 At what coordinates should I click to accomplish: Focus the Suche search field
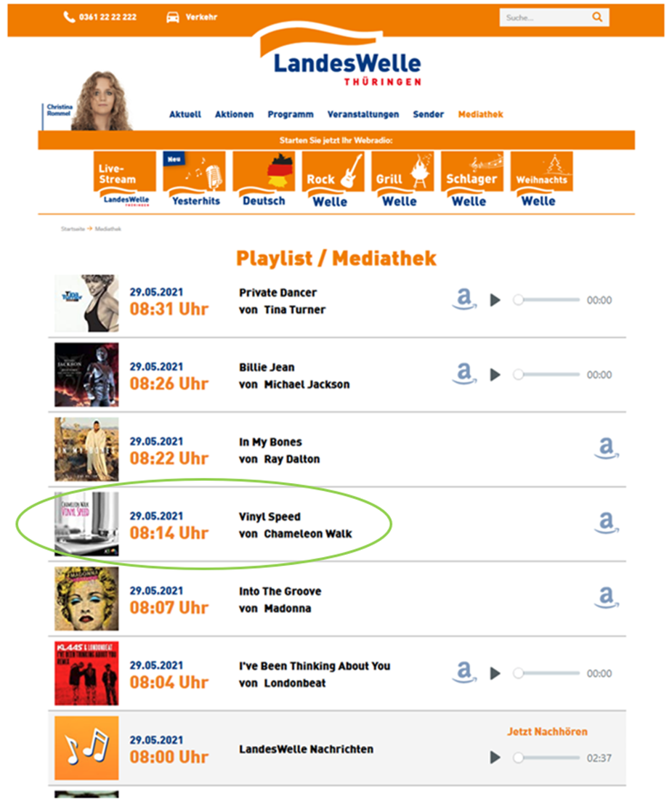(546, 17)
